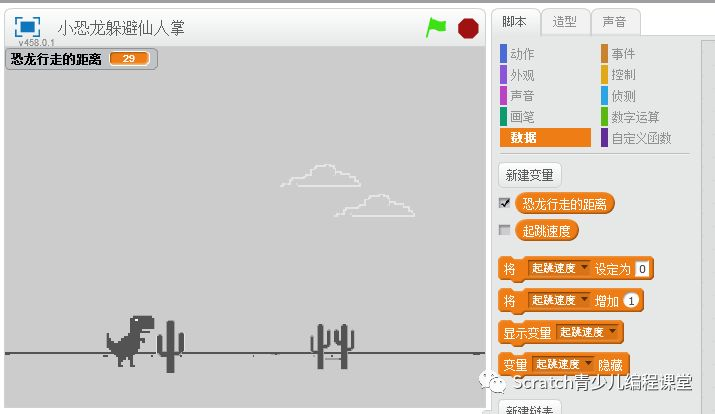This screenshot has height=414, width=715.
Task: Switch to the 造型 tab
Action: (x=565, y=22)
